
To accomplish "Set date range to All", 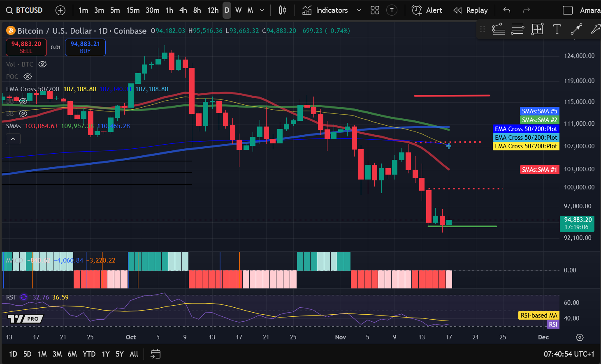I will (134, 354).
